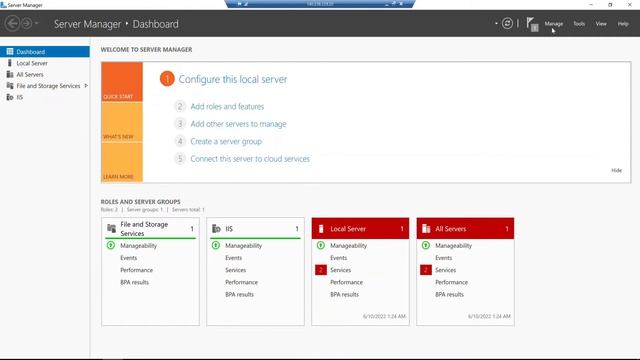Click red services alert badge in Local Server
The image size is (640, 360).
[321, 270]
